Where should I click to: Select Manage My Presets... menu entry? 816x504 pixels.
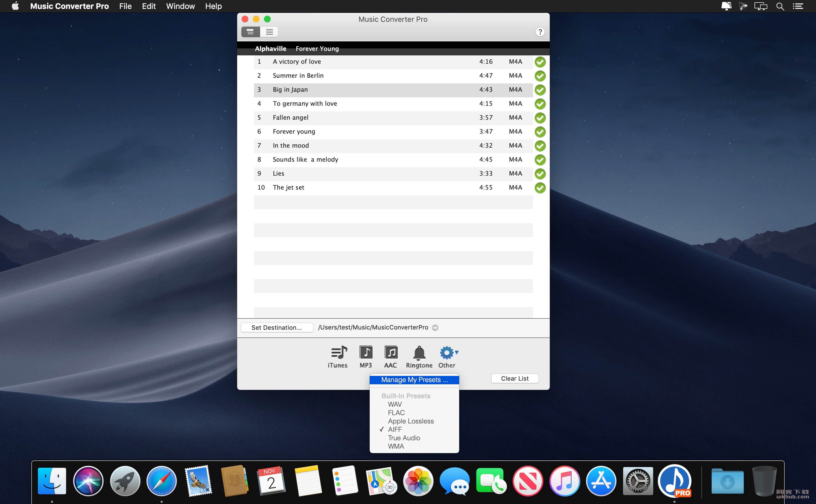[x=414, y=380]
